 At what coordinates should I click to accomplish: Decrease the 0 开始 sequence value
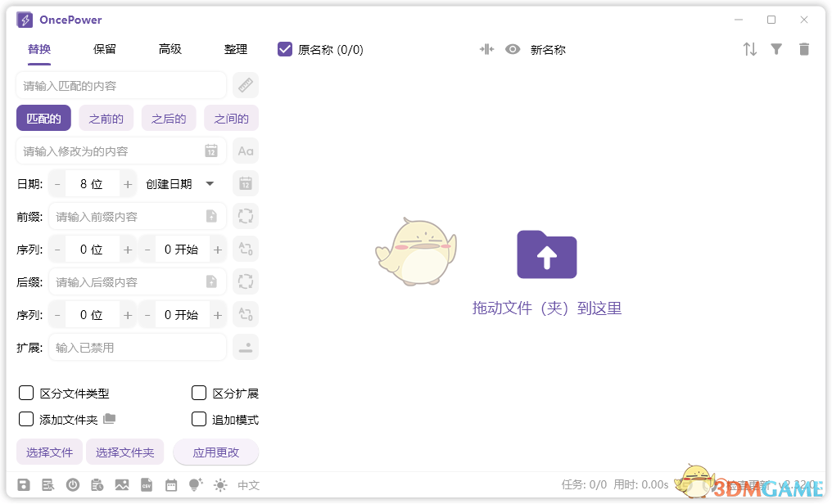[147, 249]
